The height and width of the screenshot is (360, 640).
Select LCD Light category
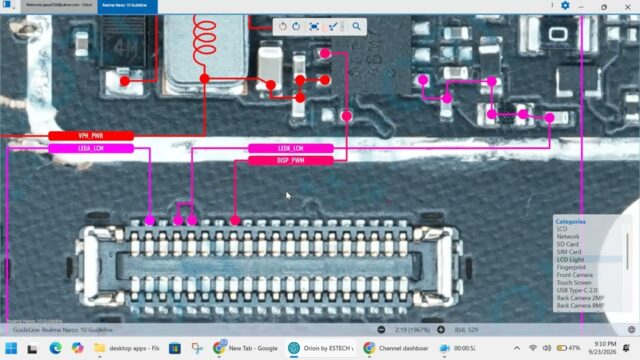click(570, 260)
